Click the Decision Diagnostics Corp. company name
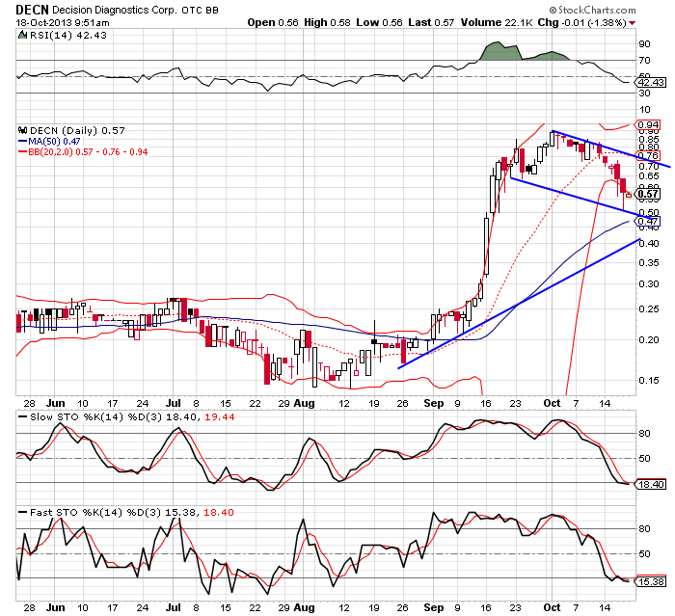The width and height of the screenshot is (675, 616). [114, 10]
